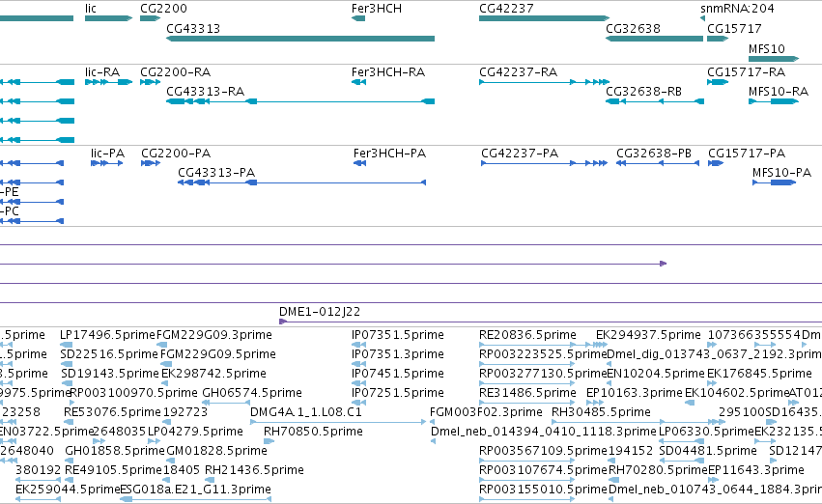Click the CG15717-PA protein label
The image size is (822, 504).
coord(747,154)
